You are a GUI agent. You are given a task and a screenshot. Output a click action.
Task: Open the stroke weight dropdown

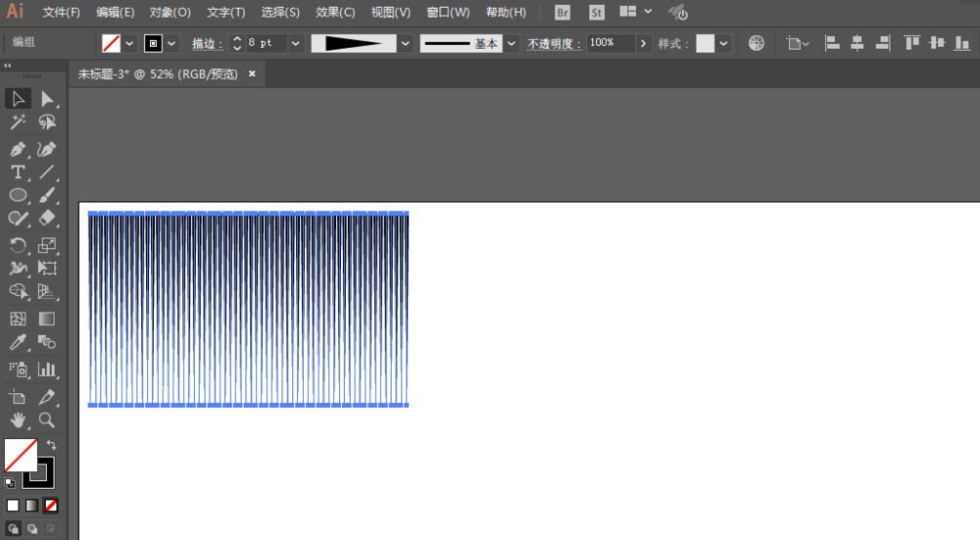tap(294, 43)
